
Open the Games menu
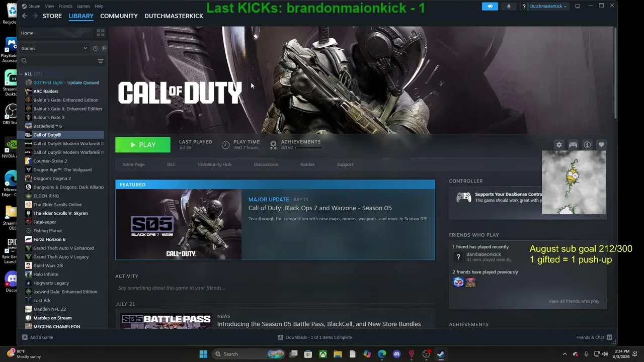[84, 6]
